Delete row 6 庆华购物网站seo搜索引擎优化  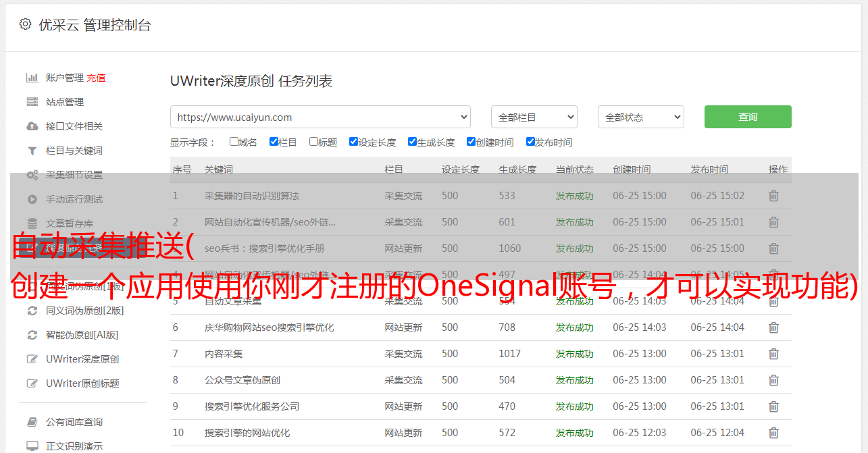(x=773, y=327)
